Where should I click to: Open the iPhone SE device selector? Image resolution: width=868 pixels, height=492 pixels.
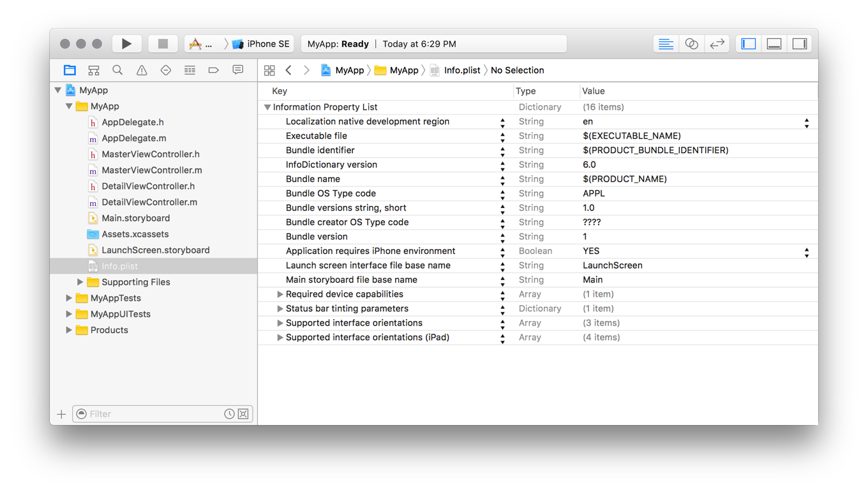click(262, 43)
